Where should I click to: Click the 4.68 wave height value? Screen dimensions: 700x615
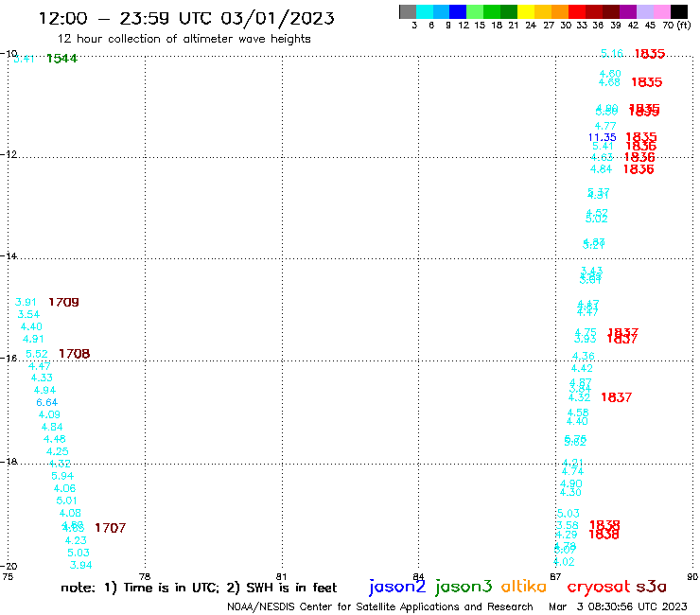(x=609, y=82)
